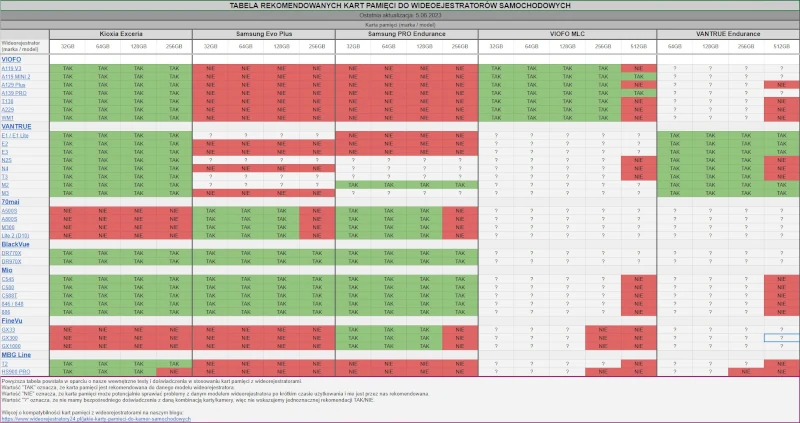Select the VIOFO MLC column group header

(567, 34)
